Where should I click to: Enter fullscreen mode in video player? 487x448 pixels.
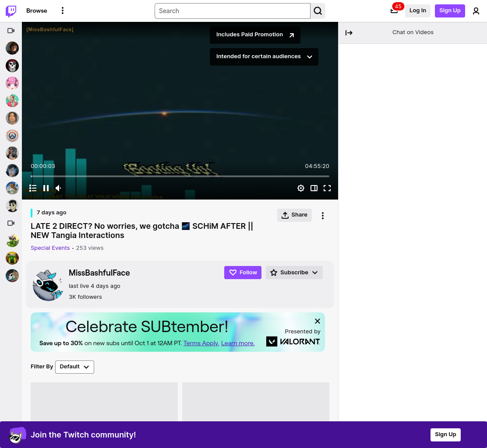tap(327, 188)
